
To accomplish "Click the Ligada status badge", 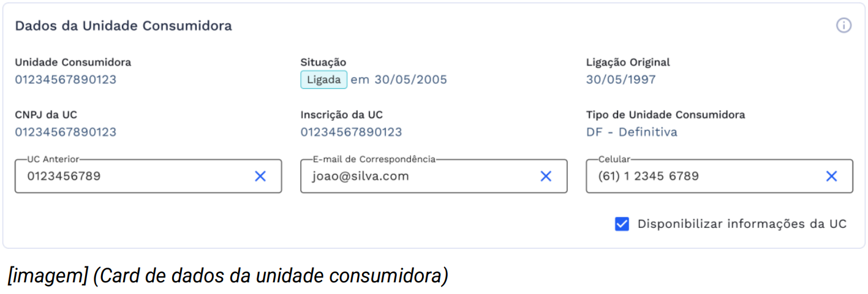I will [323, 80].
